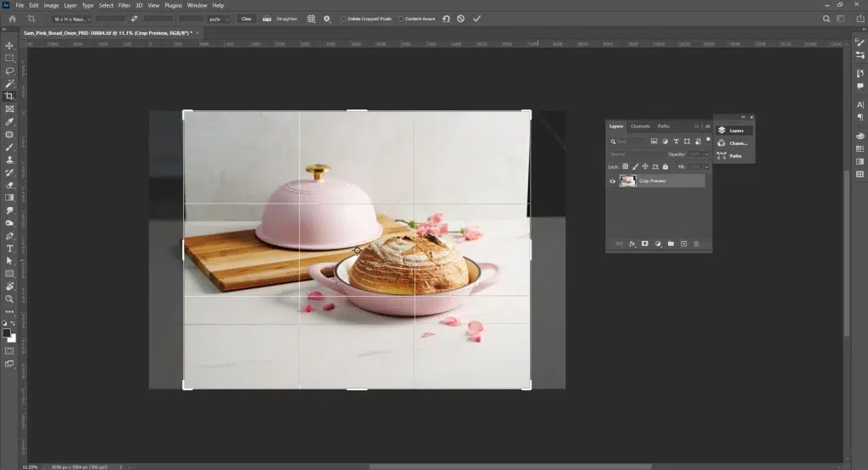868x470 pixels.
Task: Select the Clone Stamp tool
Action: click(x=9, y=160)
